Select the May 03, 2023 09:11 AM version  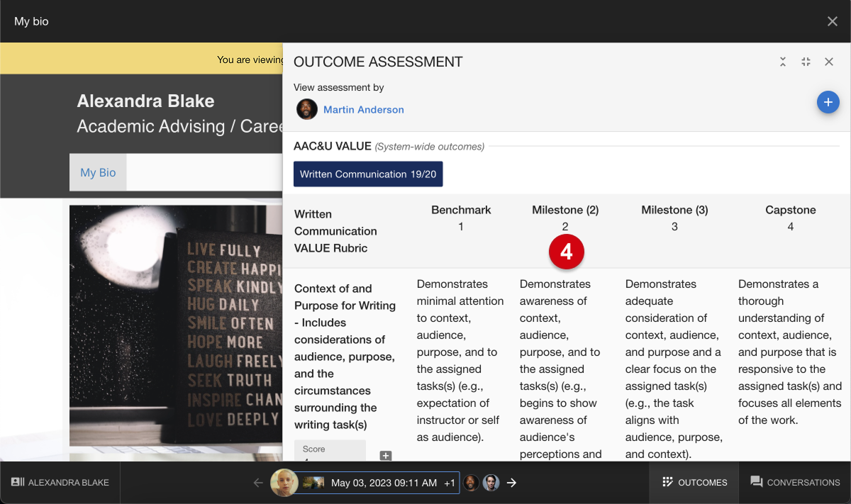(384, 483)
